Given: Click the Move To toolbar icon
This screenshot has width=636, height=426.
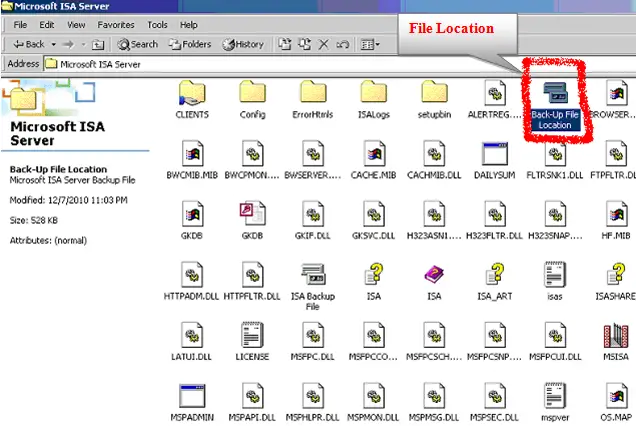Looking at the screenshot, I should (284, 44).
